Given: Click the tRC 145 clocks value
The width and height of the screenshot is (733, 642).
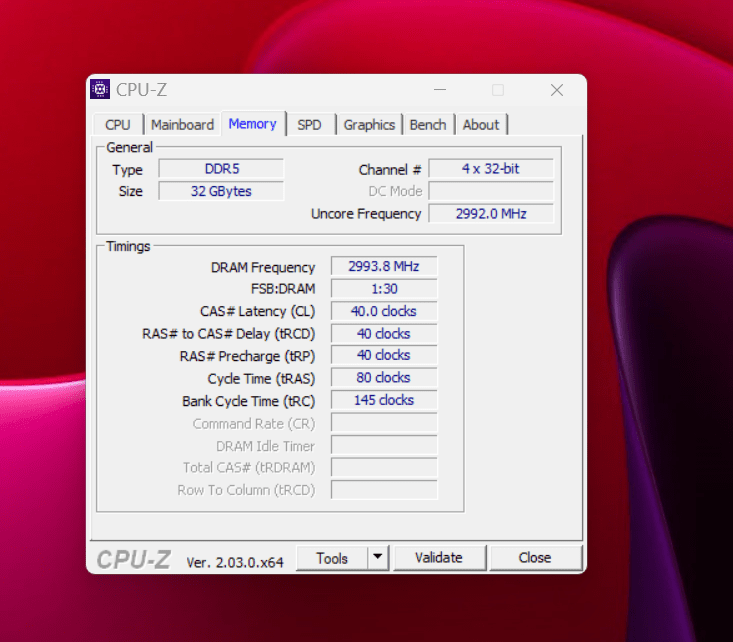Looking at the screenshot, I should [x=384, y=400].
